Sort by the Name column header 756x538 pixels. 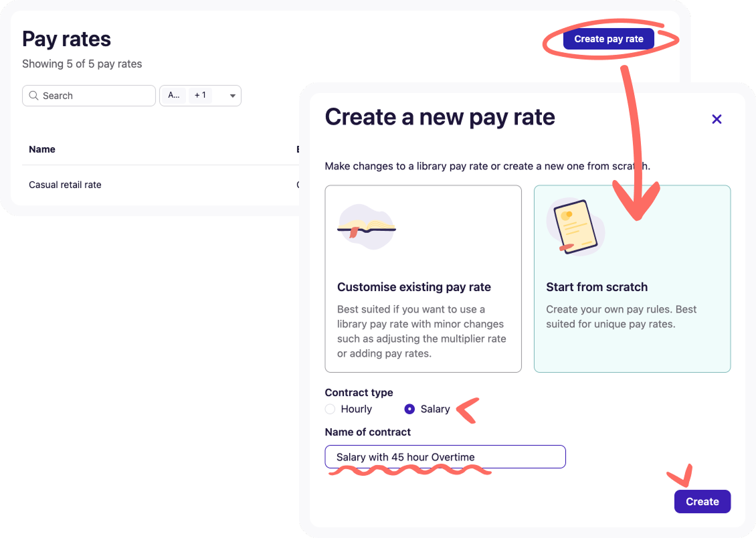(42, 149)
